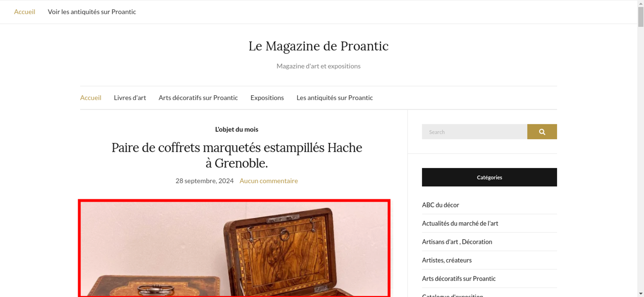Click the Aucun commentaire link
Image resolution: width=644 pixels, height=297 pixels.
click(269, 181)
